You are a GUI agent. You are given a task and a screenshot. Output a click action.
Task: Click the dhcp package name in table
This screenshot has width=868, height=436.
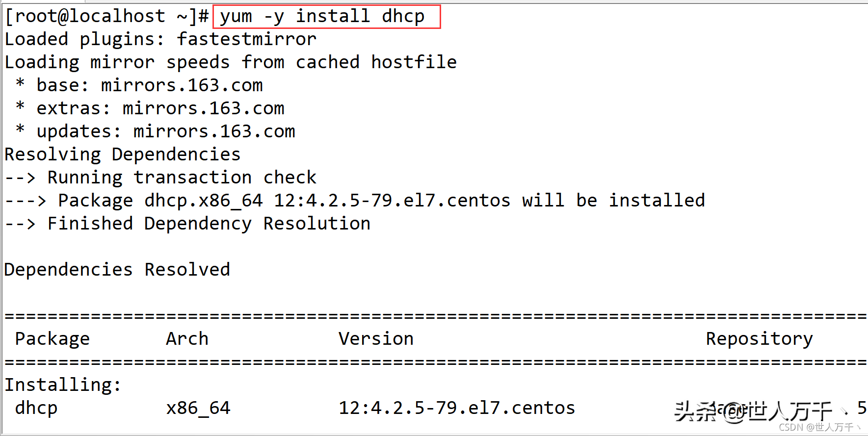tap(36, 408)
